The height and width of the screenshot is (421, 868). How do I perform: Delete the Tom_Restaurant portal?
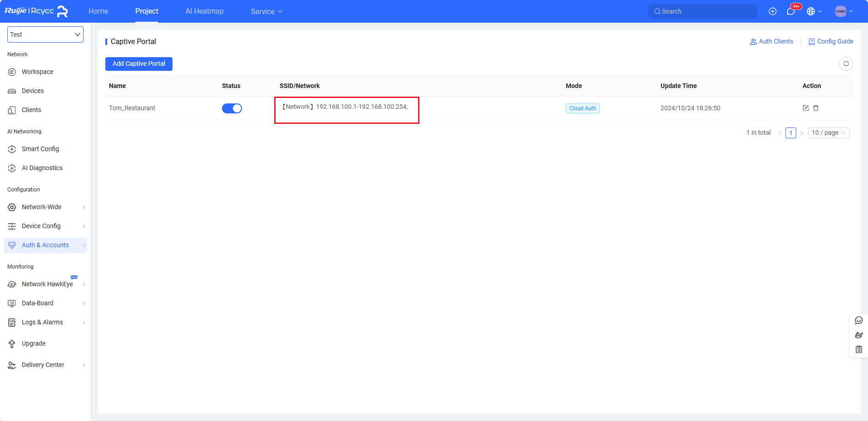[x=816, y=108]
